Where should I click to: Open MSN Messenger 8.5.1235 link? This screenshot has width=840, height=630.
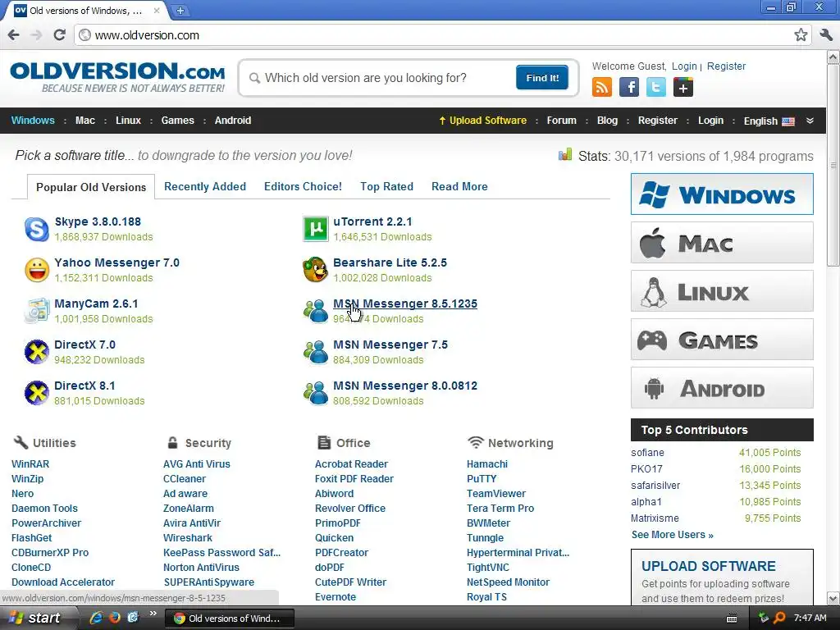[405, 304]
